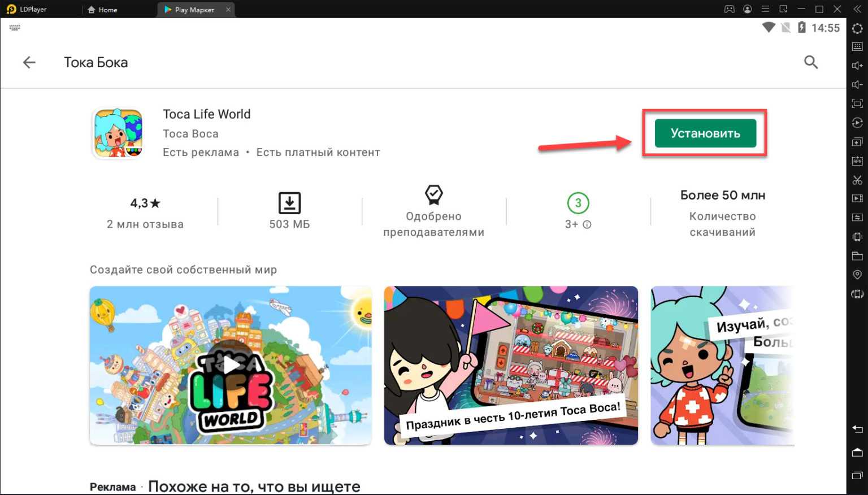Tap the Создайте свой собственный мир heading
This screenshot has height=495, width=868.
pyautogui.click(x=183, y=270)
